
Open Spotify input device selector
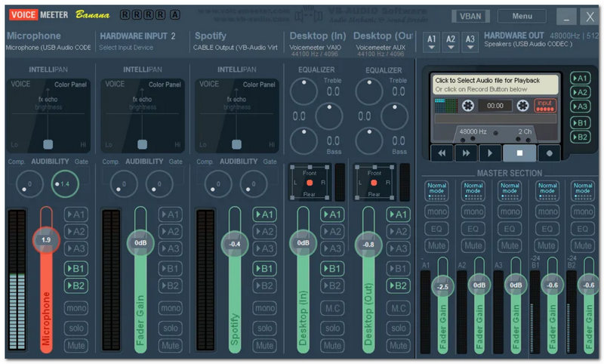(x=235, y=48)
